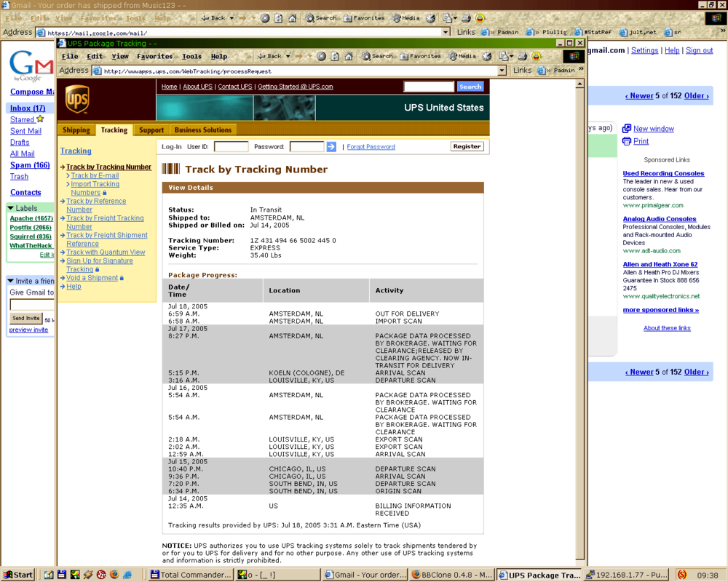Image resolution: width=728 pixels, height=582 pixels.
Task: Open Media in Gmail window toolbar
Action: click(x=405, y=18)
